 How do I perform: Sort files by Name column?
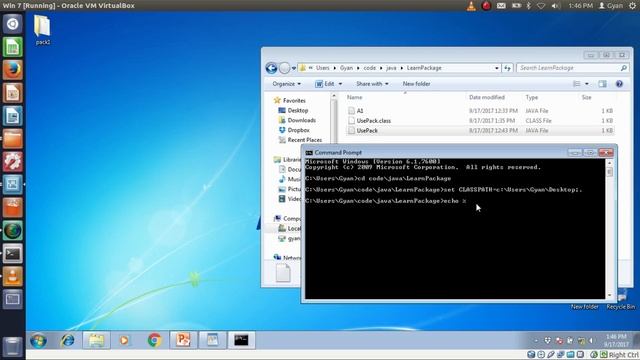point(354,97)
